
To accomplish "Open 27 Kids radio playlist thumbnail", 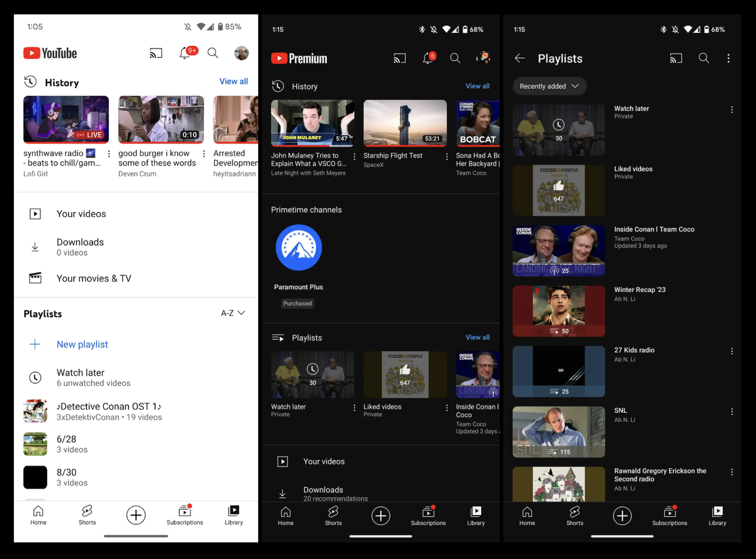I will pos(559,371).
